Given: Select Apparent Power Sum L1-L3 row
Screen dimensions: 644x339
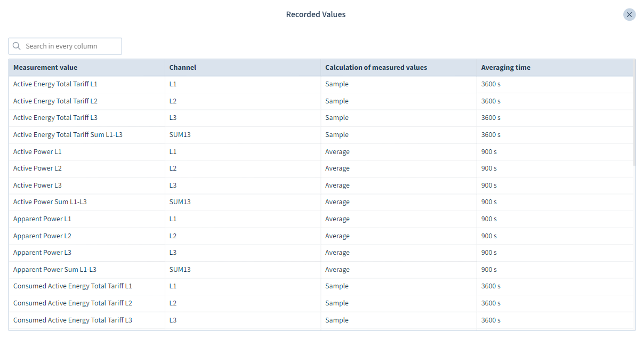Looking at the screenshot, I should (x=55, y=270).
